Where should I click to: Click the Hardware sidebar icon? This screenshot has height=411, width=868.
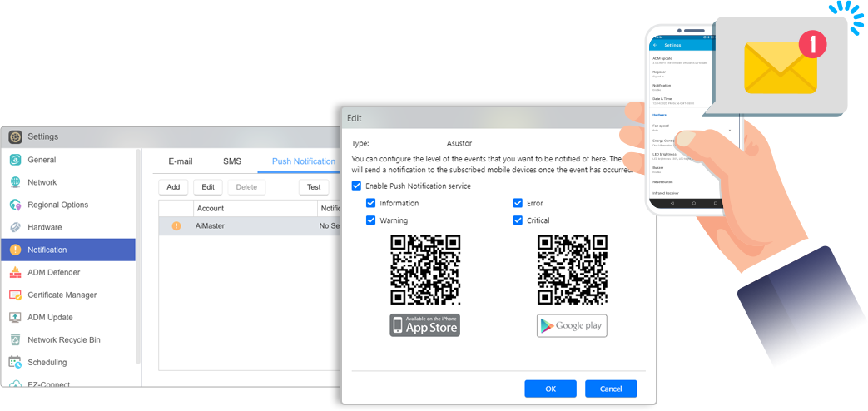coord(16,227)
